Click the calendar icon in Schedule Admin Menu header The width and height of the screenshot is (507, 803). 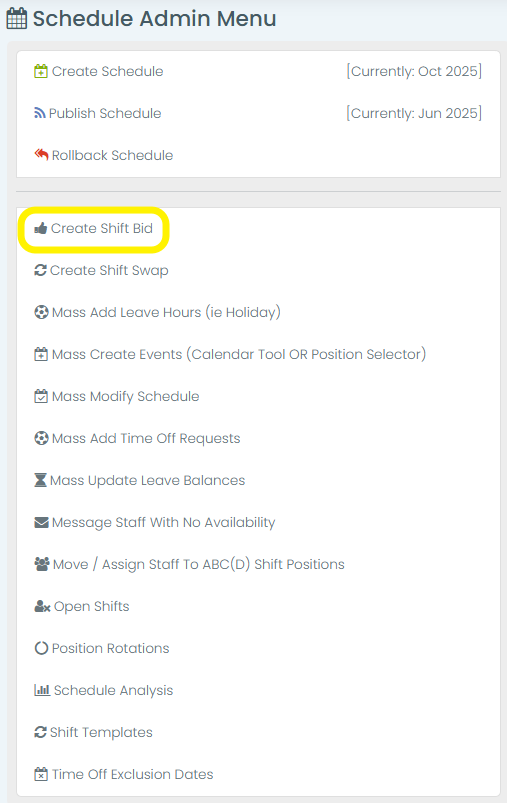[16, 18]
